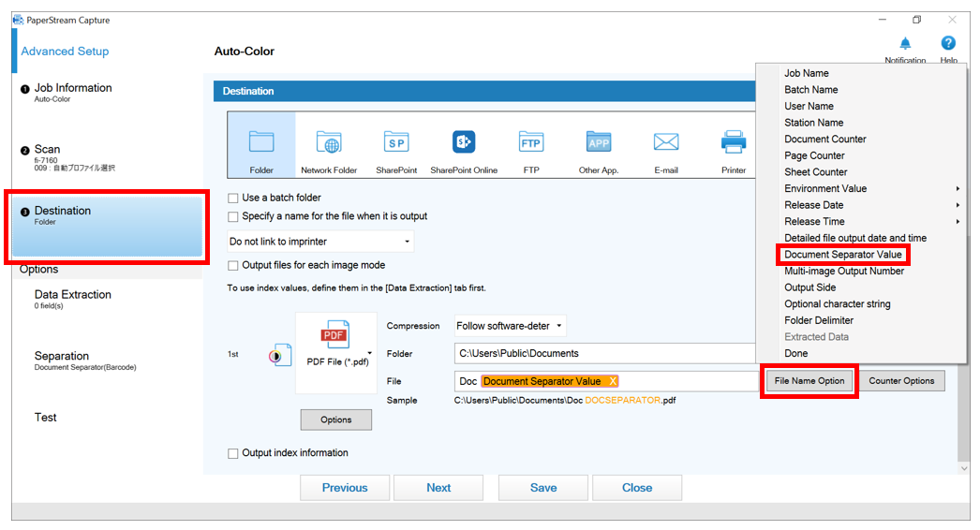Choose Detailed file output date and time
Image resolution: width=980 pixels, height=530 pixels.
(855, 238)
